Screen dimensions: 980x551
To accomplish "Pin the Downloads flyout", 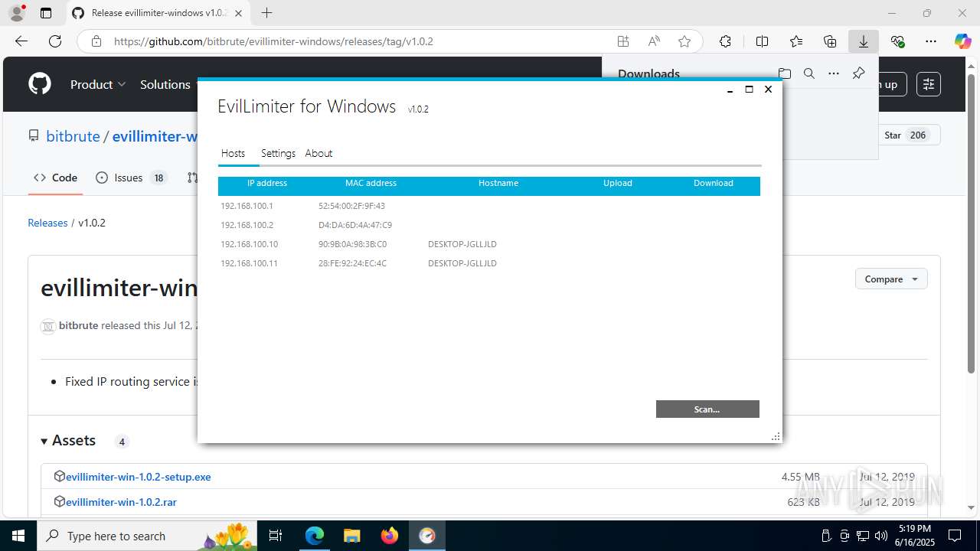I will click(858, 73).
